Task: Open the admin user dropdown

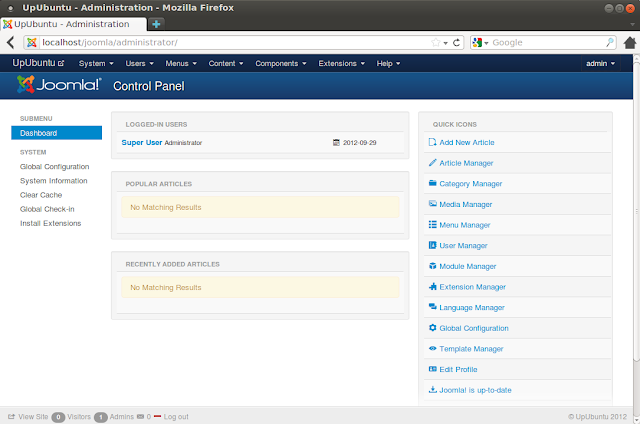Action: (600, 63)
